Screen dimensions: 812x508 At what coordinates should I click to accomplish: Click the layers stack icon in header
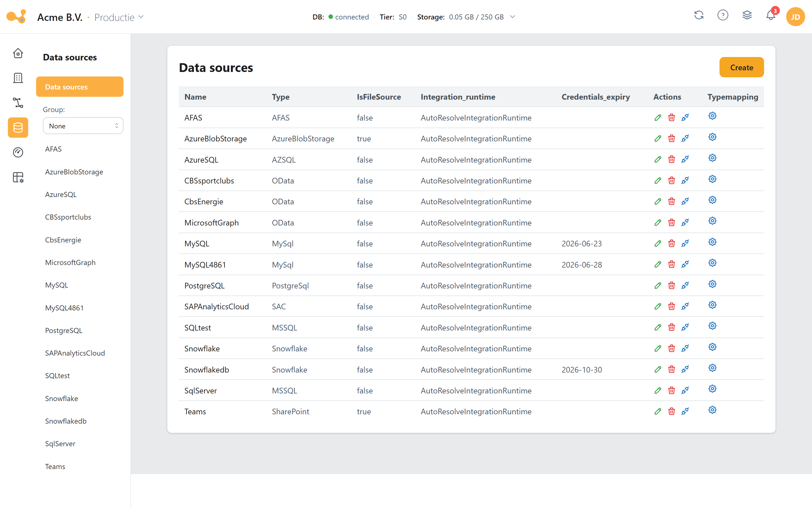tap(747, 15)
